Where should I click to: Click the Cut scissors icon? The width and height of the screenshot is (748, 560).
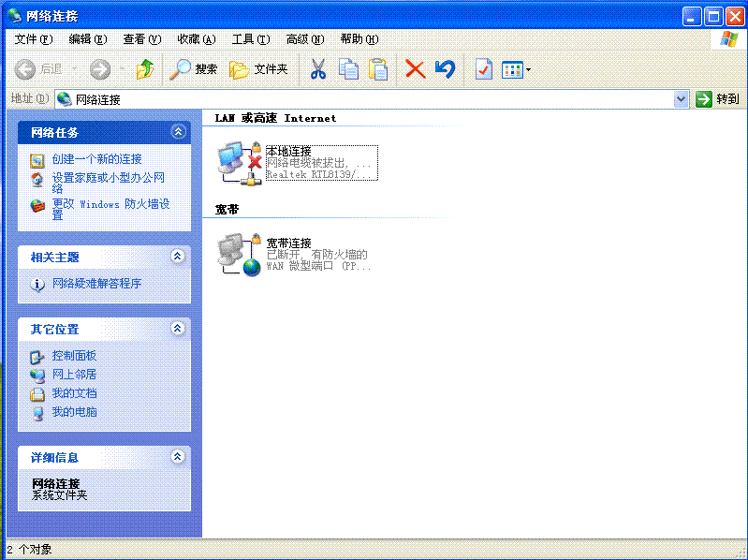[318, 69]
